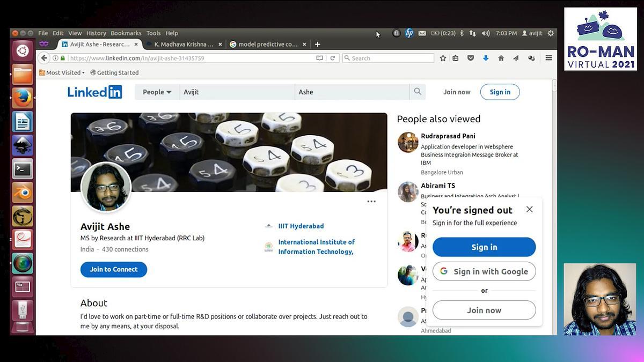Open the Blender app from launcher
Viewport: 644px width, 362px height.
(23, 193)
